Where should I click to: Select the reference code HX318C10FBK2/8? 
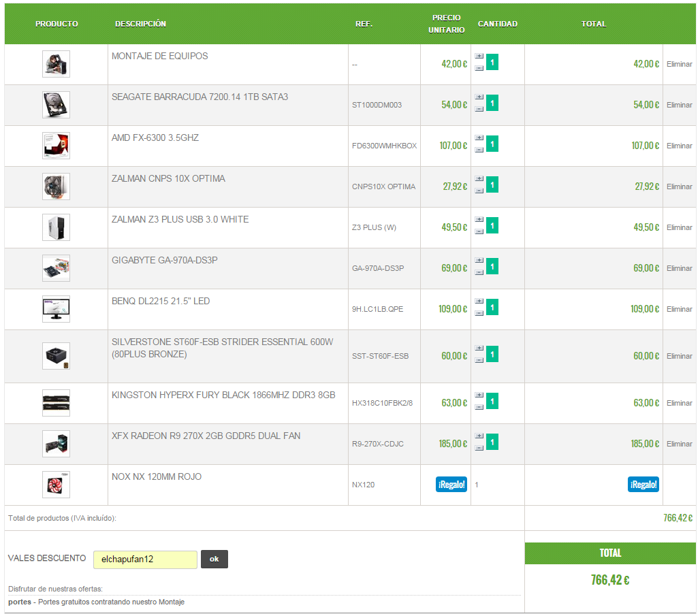(x=382, y=403)
